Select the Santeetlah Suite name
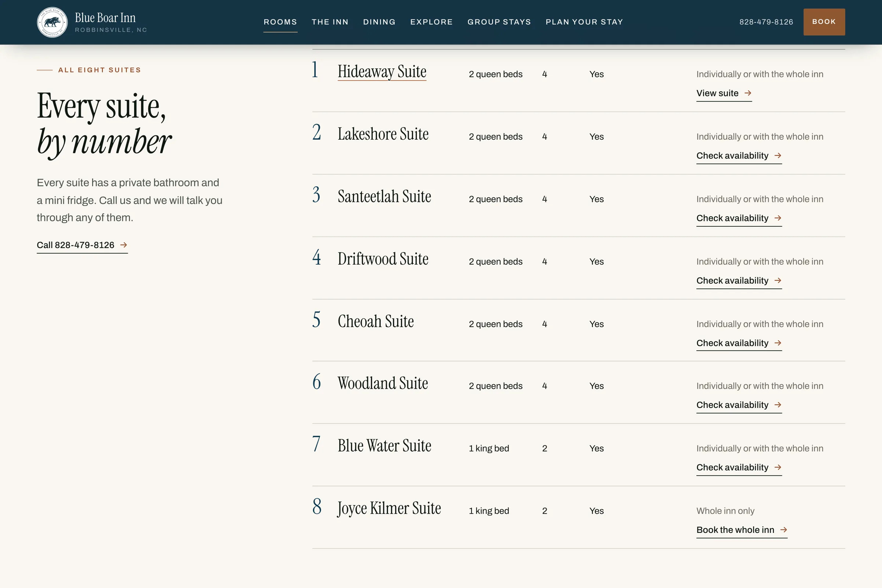 click(x=384, y=197)
